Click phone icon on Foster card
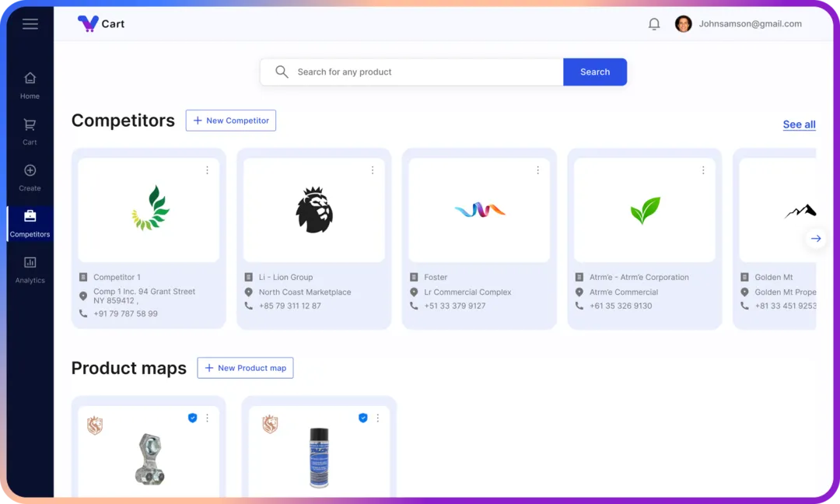840x504 pixels. click(x=414, y=306)
